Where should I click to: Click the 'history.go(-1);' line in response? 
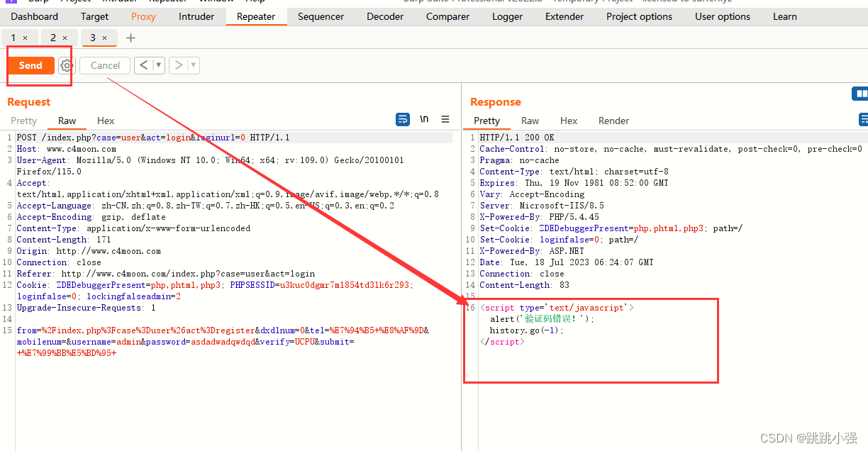tap(527, 330)
